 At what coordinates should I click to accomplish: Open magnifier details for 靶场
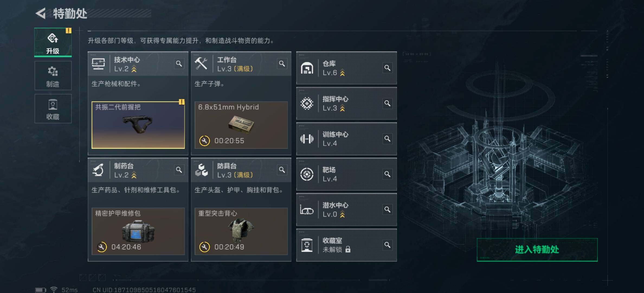[x=387, y=174]
